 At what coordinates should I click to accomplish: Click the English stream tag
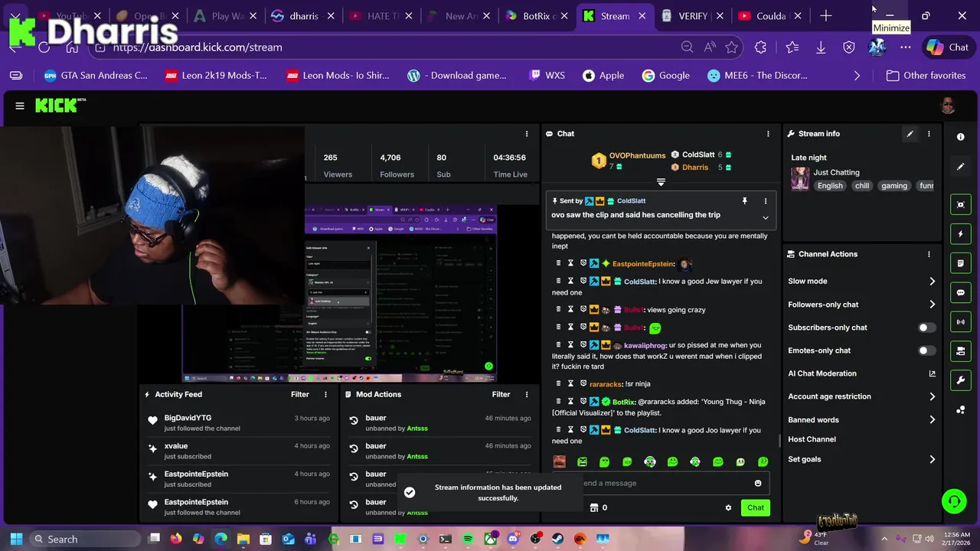[830, 186]
